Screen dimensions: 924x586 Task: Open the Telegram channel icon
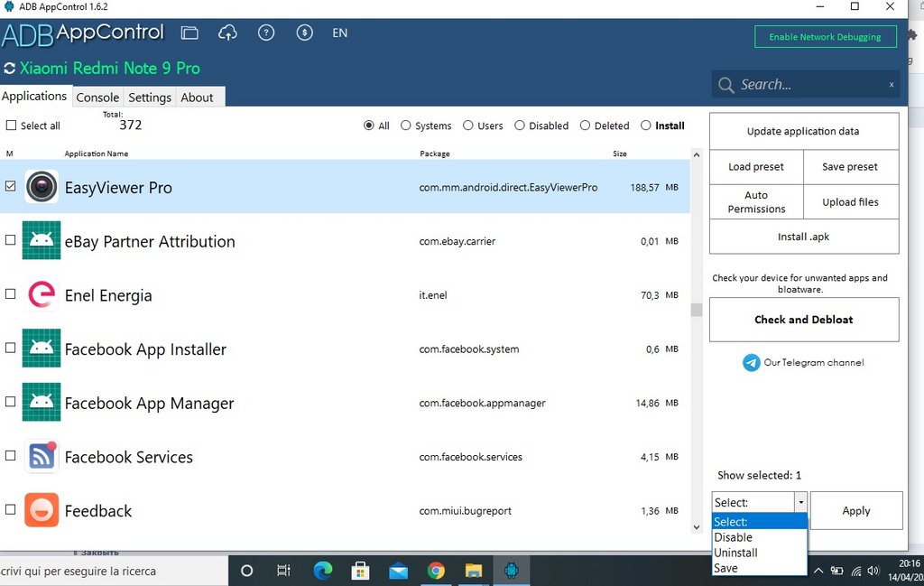pos(752,363)
